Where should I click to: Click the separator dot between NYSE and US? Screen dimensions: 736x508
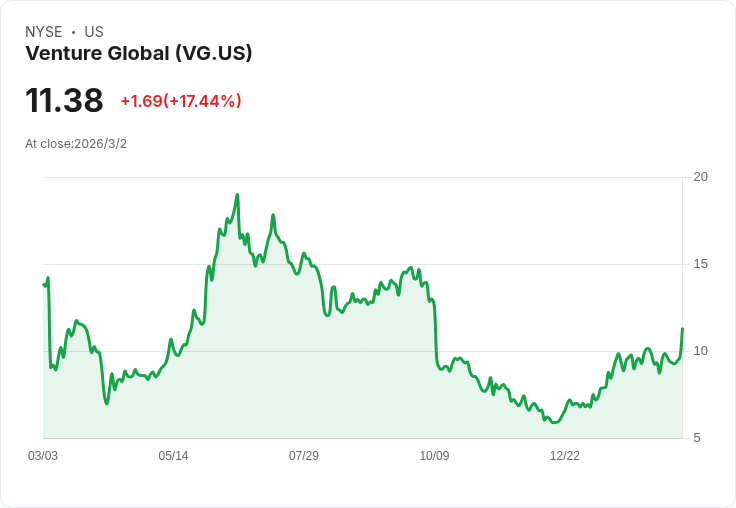(x=73, y=32)
